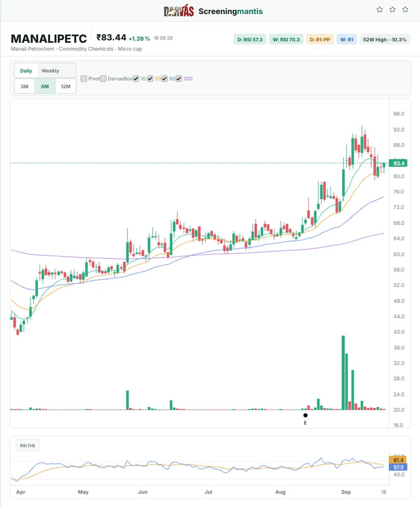Viewport: 420px width, 507px height.
Task: Click the 96.0 price axis label
Action: point(399,114)
